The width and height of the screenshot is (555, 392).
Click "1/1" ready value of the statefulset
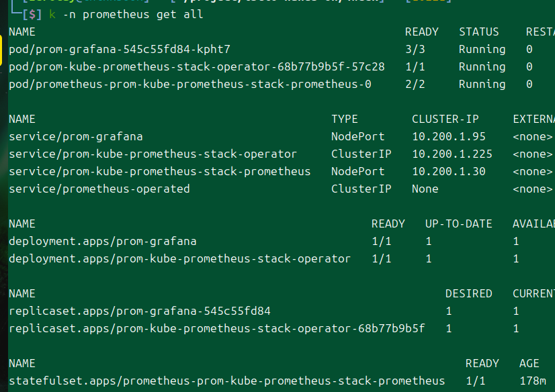coord(475,381)
